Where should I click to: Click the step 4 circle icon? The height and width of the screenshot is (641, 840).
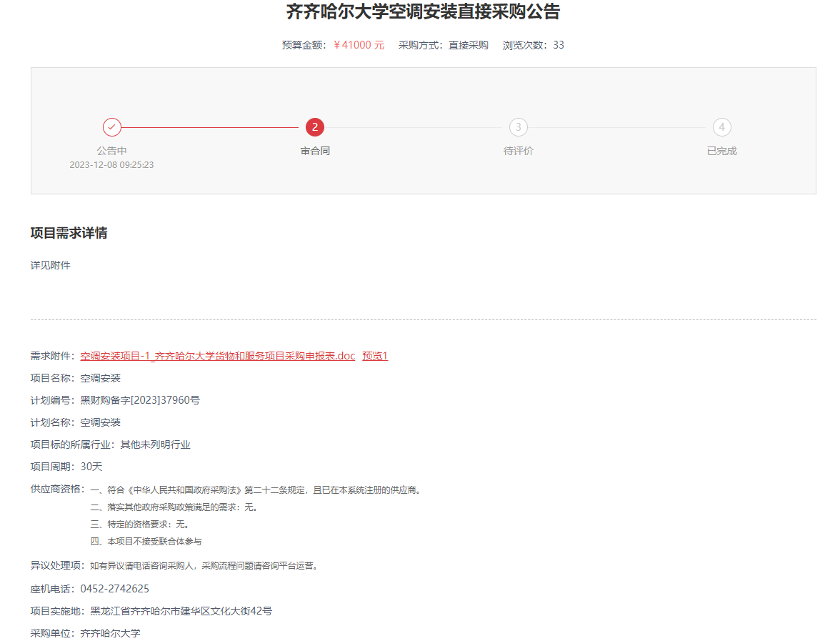pos(721,127)
